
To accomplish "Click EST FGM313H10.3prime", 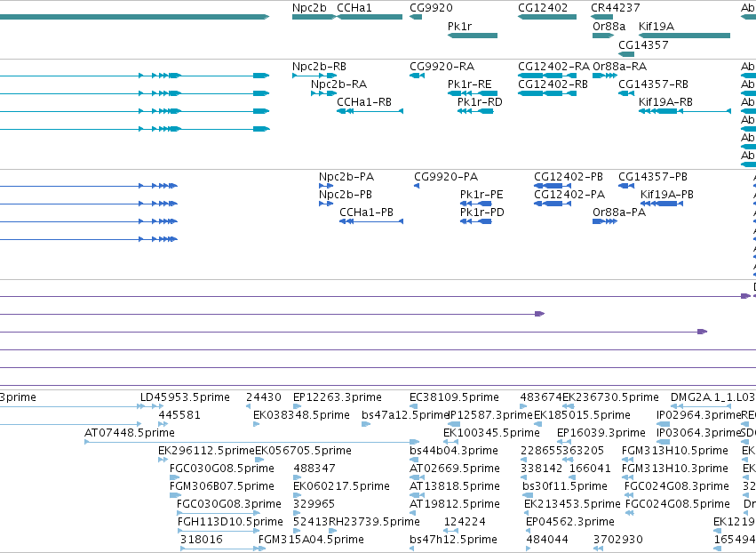I will click(674, 469).
